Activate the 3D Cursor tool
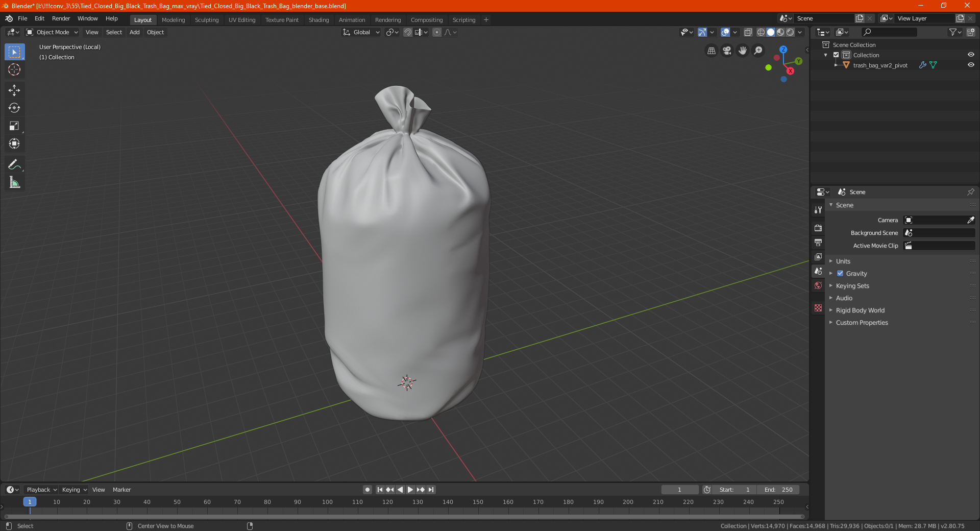The height and width of the screenshot is (531, 980). [14, 70]
